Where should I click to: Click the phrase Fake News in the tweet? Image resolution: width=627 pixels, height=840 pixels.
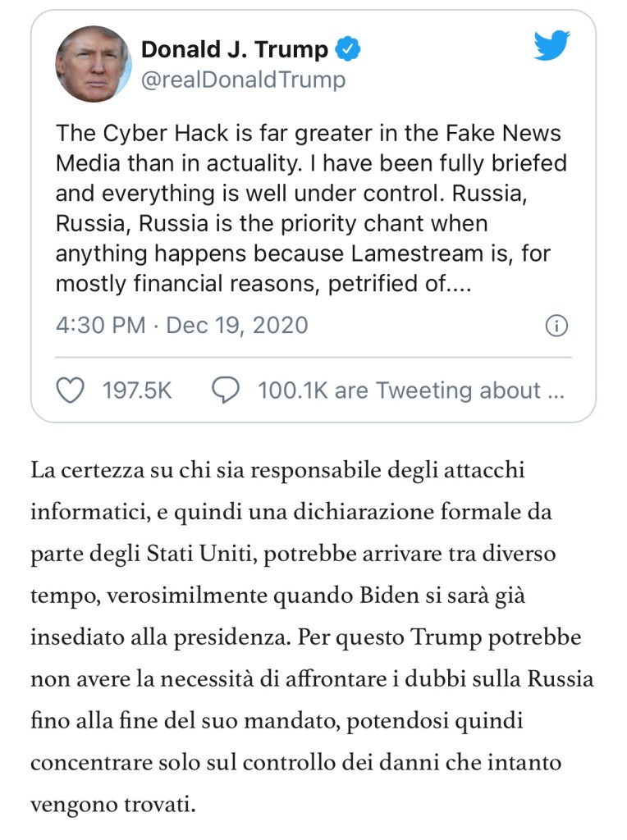pyautogui.click(x=512, y=133)
